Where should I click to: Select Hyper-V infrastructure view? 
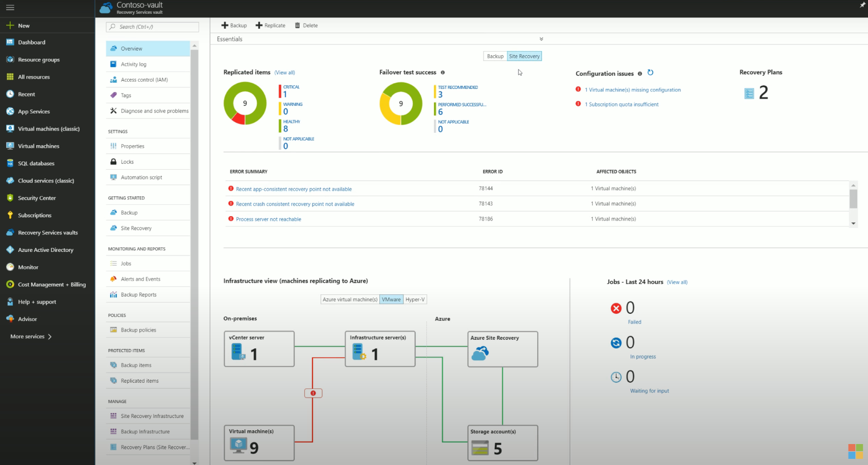[415, 299]
